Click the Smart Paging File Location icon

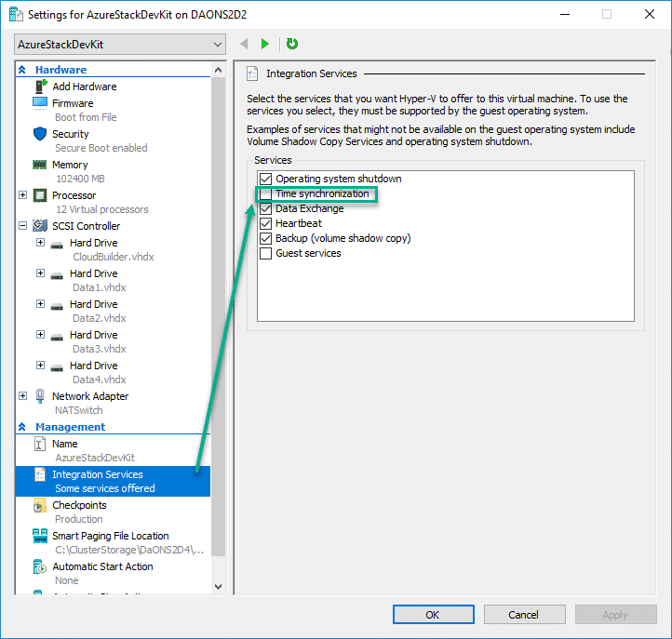(x=40, y=536)
